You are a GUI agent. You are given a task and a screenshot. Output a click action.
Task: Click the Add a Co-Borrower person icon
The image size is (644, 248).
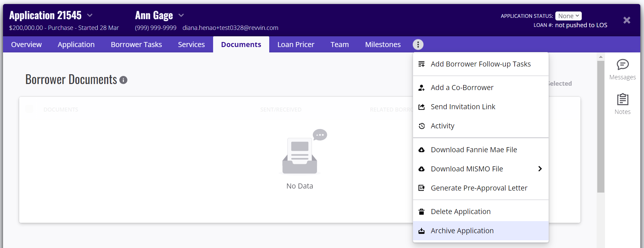pyautogui.click(x=421, y=88)
